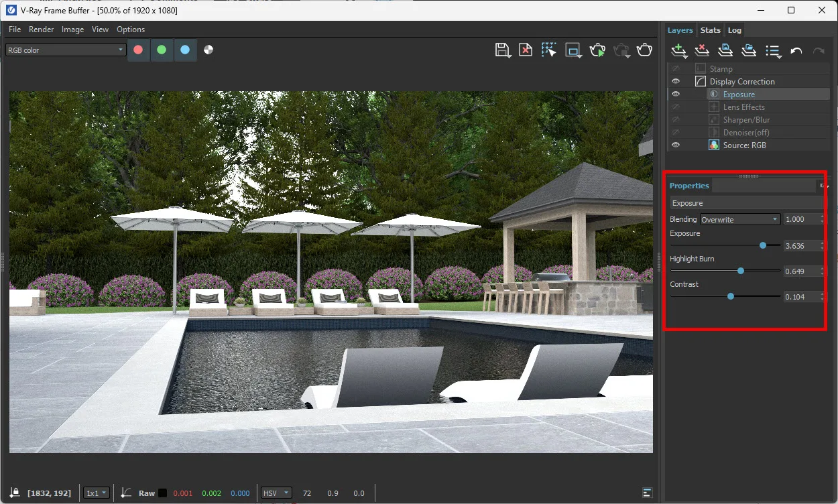838x504 pixels.
Task: Select the region render icon
Action: pyautogui.click(x=573, y=50)
